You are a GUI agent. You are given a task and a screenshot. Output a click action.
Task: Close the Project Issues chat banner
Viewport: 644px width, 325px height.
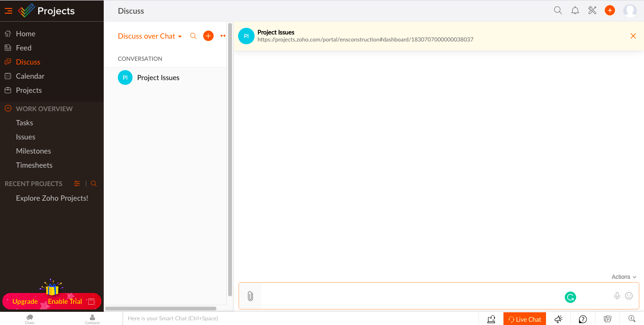(x=633, y=36)
